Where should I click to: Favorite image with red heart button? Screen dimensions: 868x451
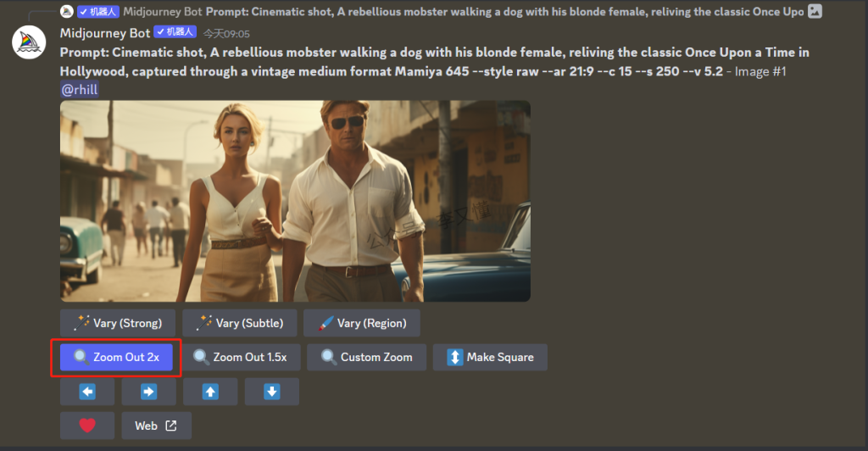pyautogui.click(x=87, y=426)
